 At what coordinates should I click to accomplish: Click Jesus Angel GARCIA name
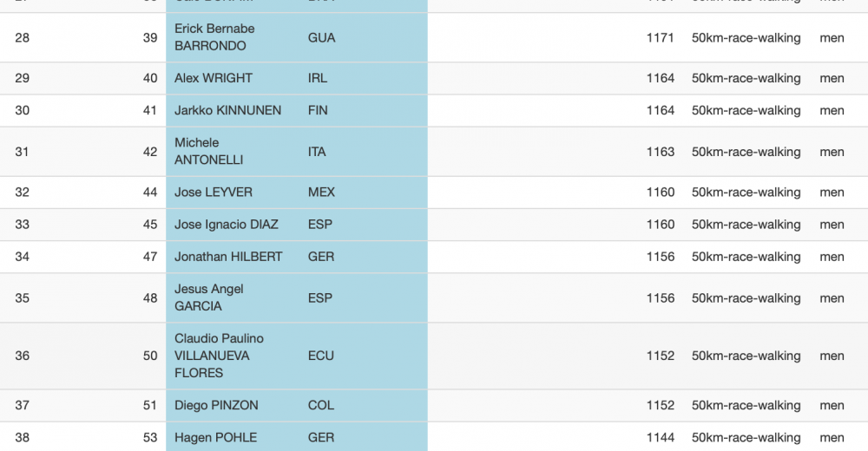[x=208, y=297]
